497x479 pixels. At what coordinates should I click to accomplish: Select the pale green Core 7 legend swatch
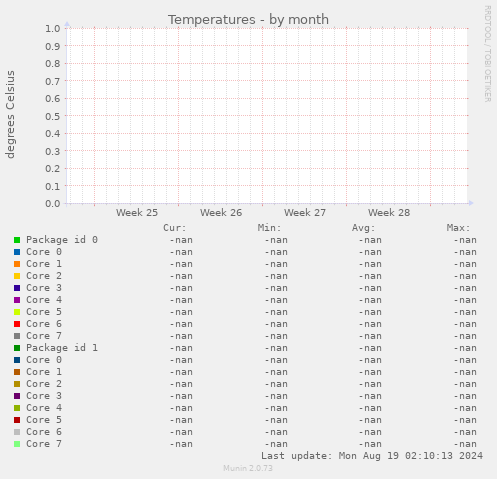(x=17, y=444)
